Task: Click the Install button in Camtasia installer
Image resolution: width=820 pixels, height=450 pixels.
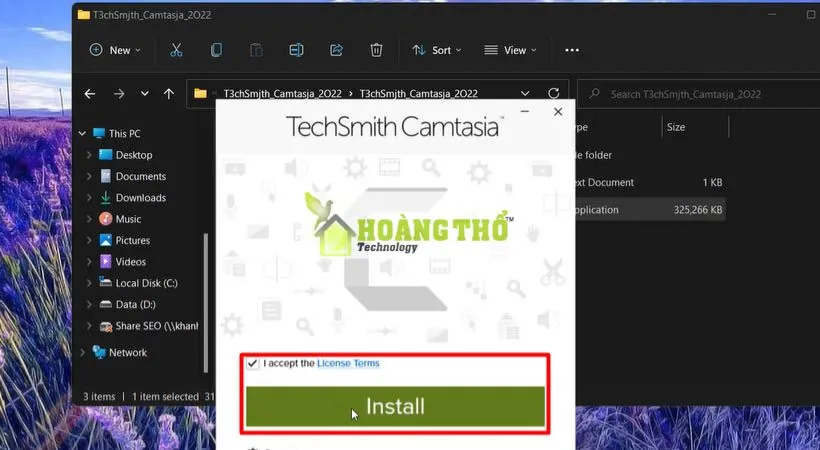Action: 395,407
